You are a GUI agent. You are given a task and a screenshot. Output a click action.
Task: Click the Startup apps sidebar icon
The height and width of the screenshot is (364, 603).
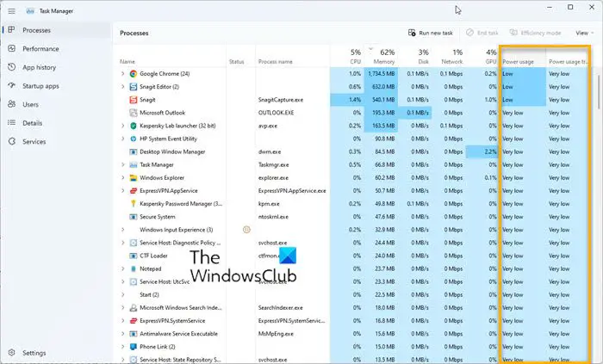pos(11,86)
